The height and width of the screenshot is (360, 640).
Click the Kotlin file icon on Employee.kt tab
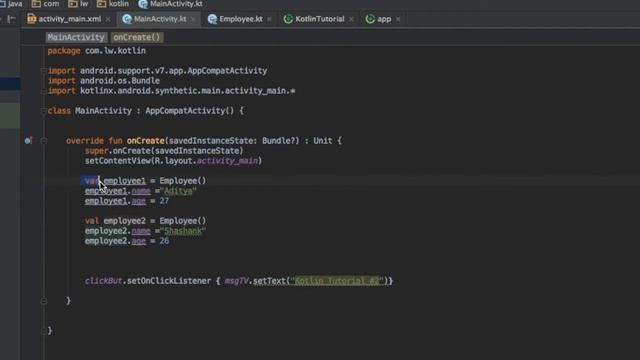(x=212, y=19)
